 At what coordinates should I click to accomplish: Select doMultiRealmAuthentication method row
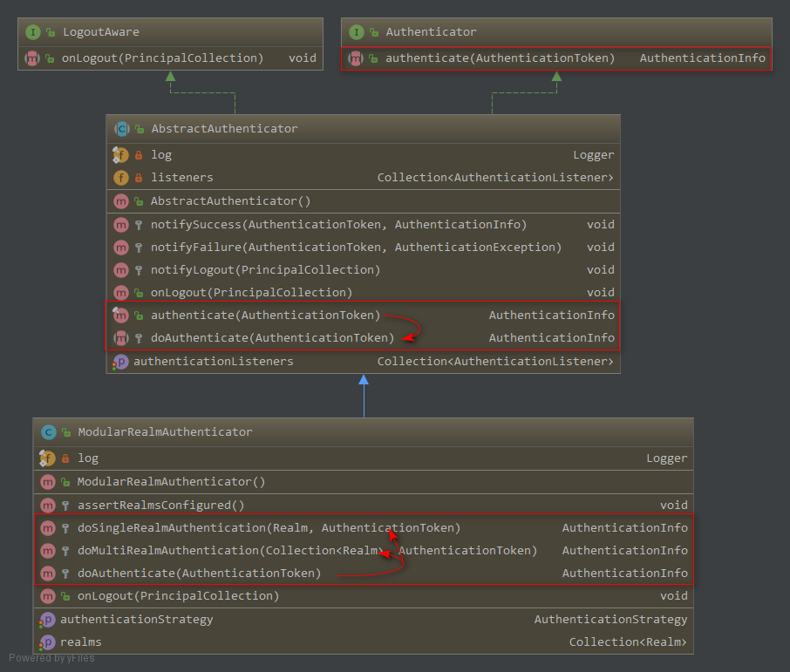[x=307, y=551]
